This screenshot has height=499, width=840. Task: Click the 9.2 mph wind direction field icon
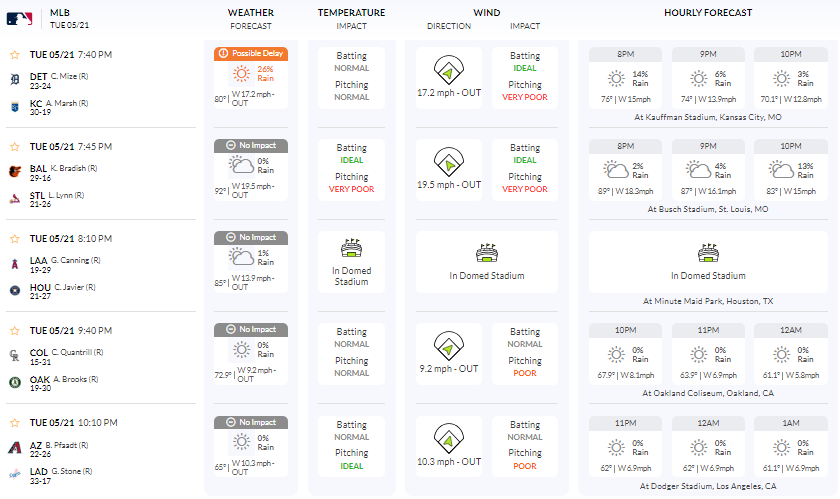[x=448, y=347]
